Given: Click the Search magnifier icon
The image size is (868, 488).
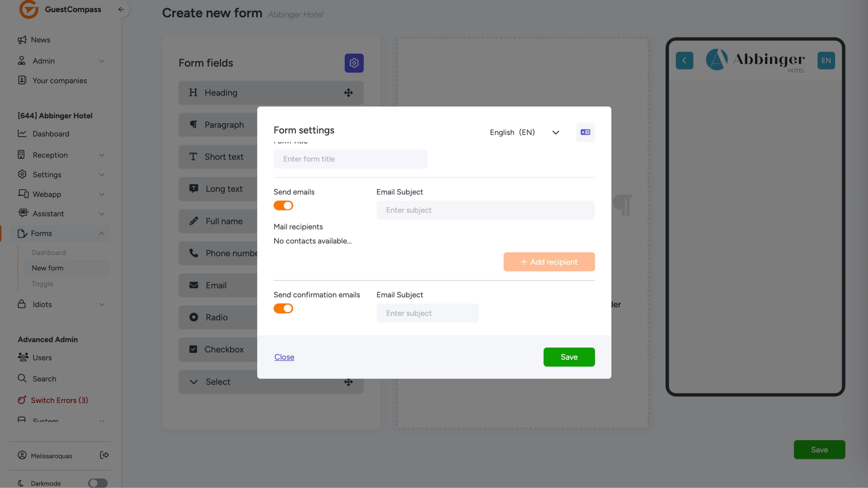Looking at the screenshot, I should [22, 378].
